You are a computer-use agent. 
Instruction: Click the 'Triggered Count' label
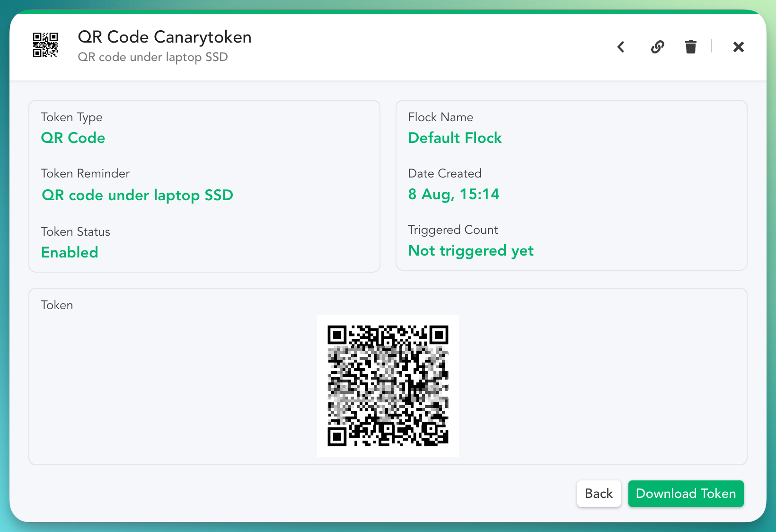[453, 230]
